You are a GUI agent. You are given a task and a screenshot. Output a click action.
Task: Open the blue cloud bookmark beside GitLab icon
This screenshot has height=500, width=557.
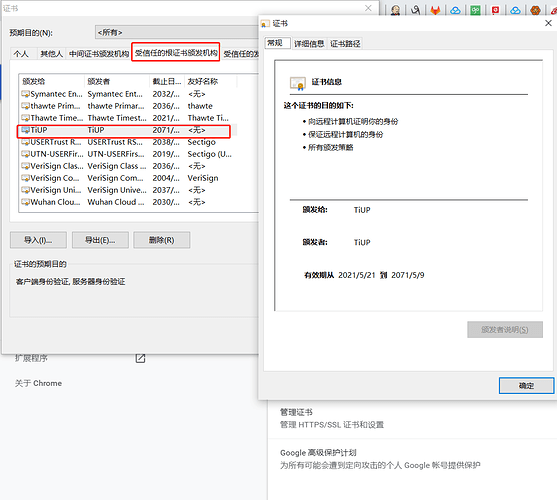455,10
